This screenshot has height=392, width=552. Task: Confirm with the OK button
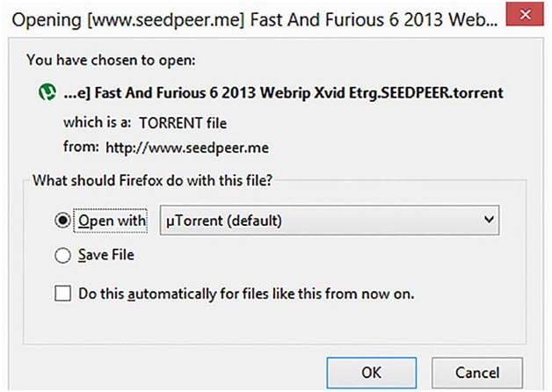click(x=372, y=373)
